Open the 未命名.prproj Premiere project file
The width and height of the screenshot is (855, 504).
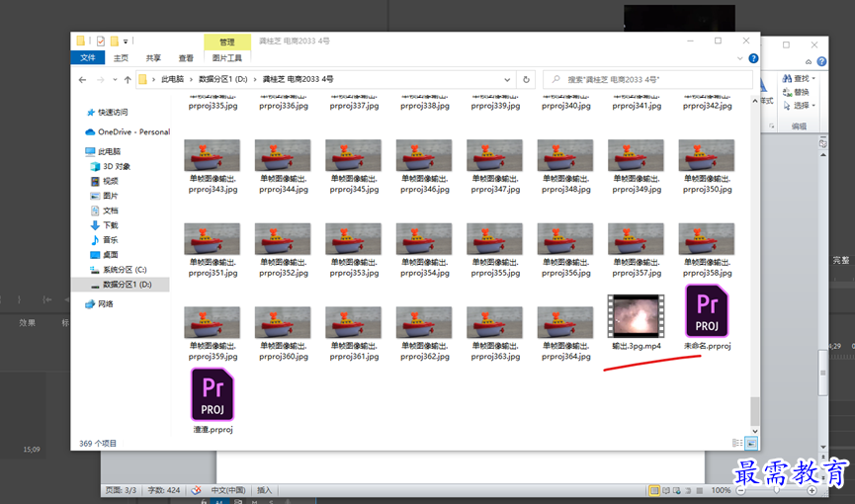pyautogui.click(x=707, y=317)
